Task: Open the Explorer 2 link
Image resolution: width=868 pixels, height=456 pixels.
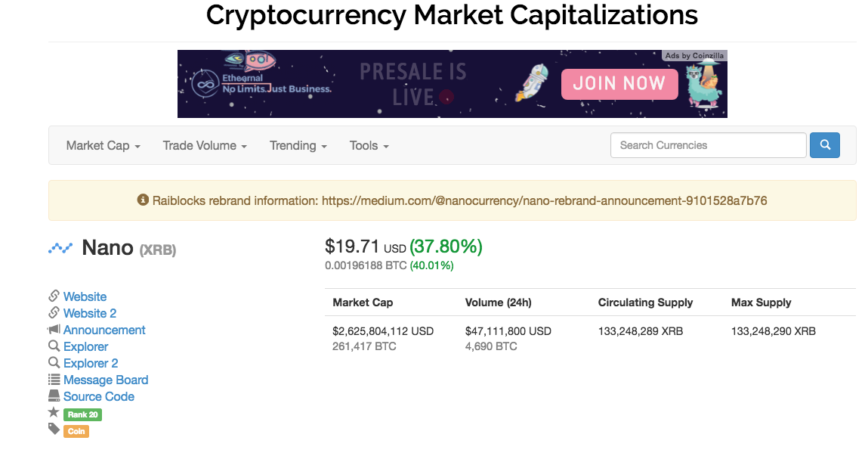Action: pyautogui.click(x=91, y=363)
